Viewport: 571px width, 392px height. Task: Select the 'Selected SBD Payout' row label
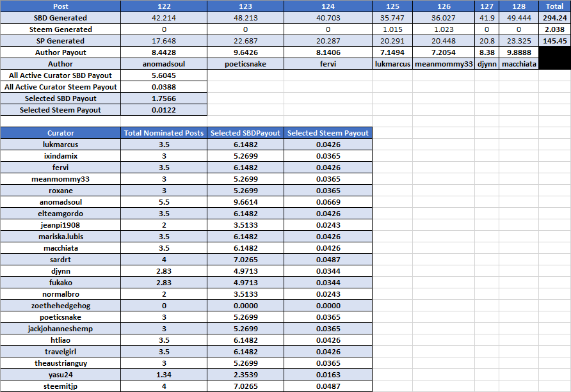point(60,98)
